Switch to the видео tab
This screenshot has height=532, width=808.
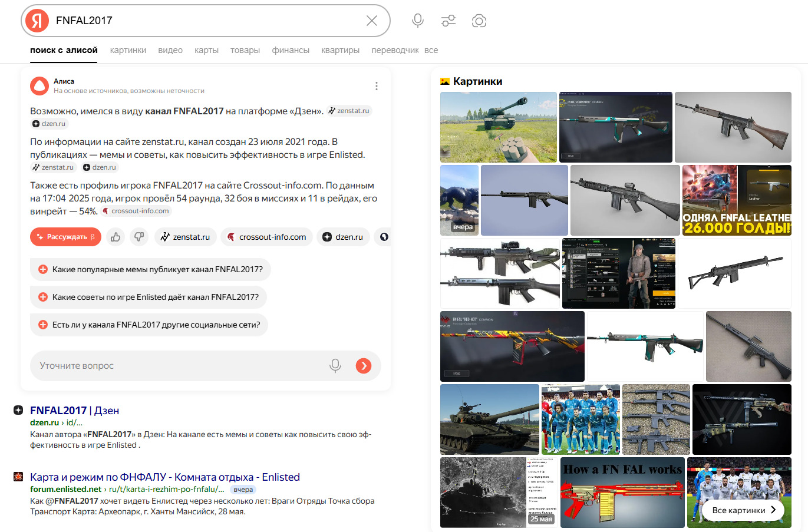pyautogui.click(x=170, y=50)
